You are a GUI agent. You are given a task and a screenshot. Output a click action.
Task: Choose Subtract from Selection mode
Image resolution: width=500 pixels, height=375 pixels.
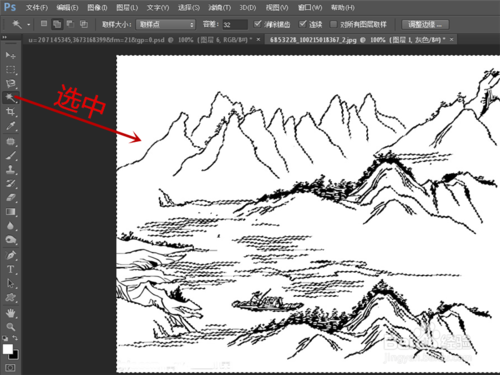coord(70,24)
